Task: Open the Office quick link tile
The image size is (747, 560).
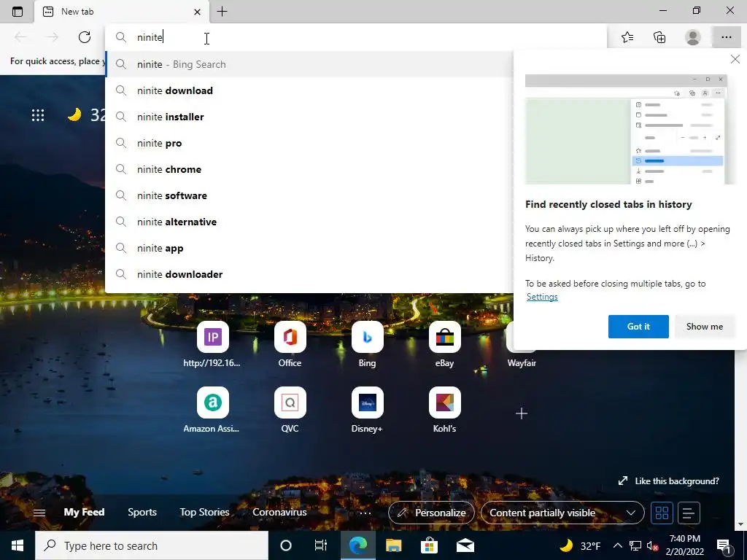Action: coord(290,345)
